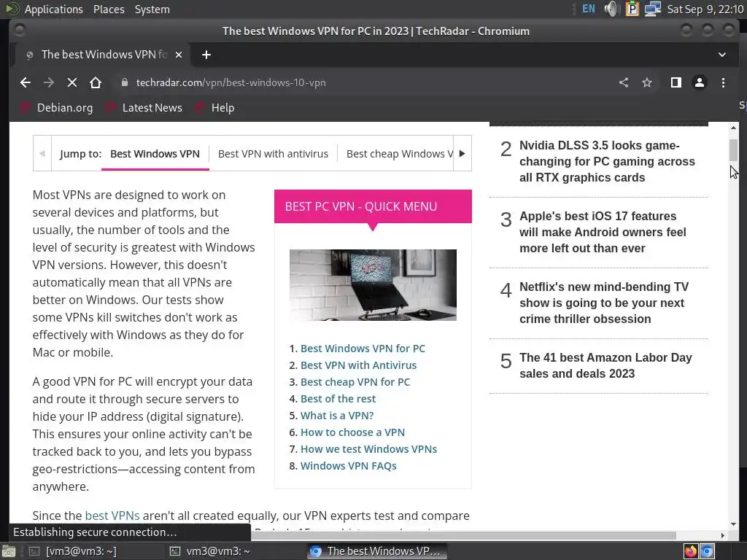
Task: Click the network monitors tray icon
Action: click(653, 9)
